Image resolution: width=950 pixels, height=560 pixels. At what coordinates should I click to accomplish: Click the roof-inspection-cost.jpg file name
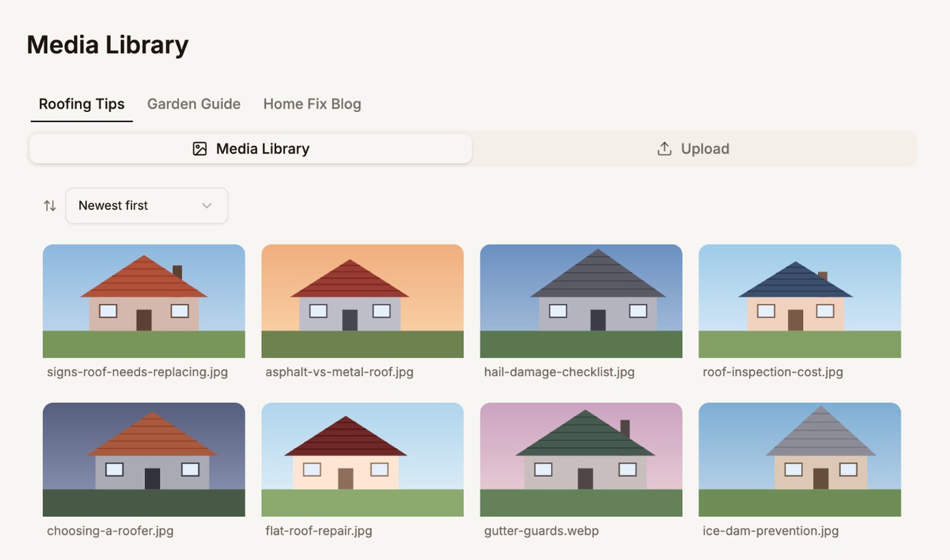[773, 372]
